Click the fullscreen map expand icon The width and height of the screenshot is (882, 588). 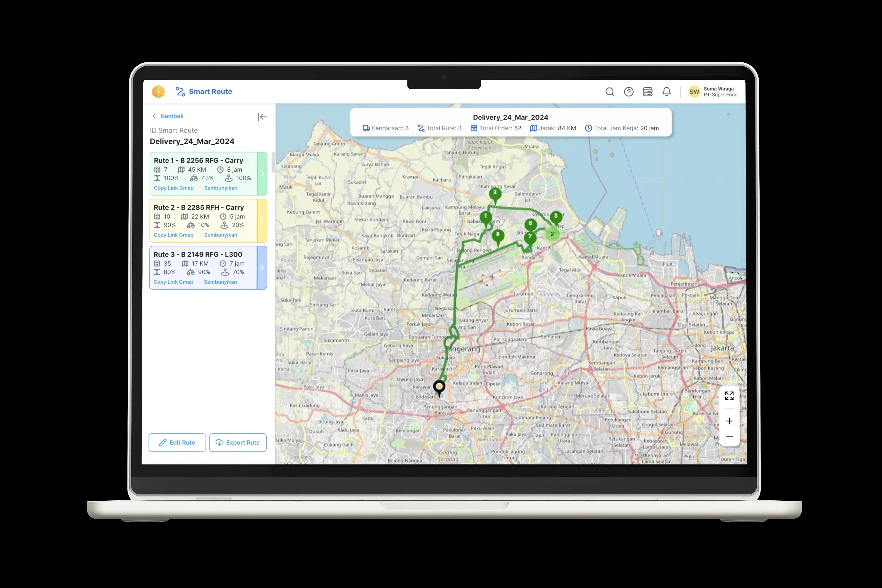(729, 396)
